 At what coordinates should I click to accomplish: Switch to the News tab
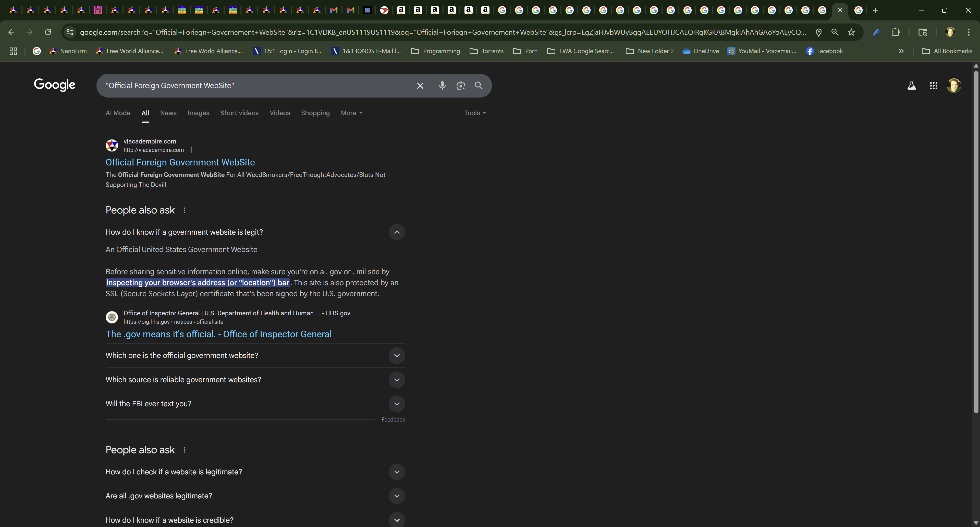[x=168, y=113]
